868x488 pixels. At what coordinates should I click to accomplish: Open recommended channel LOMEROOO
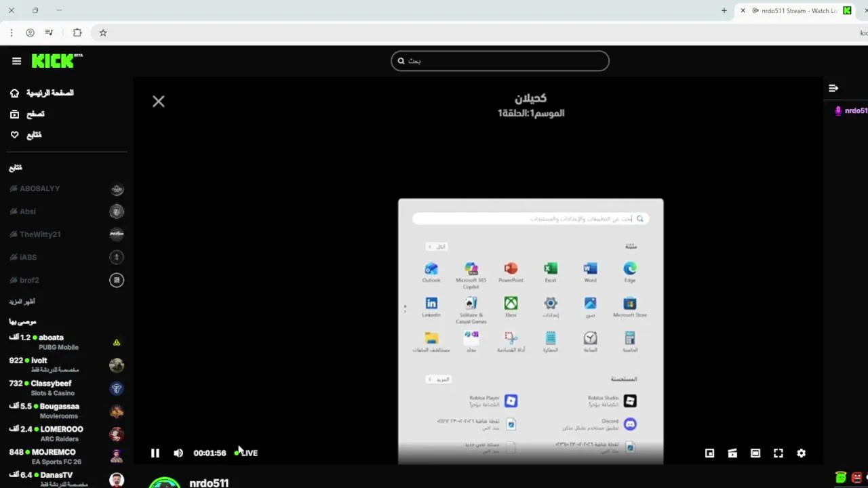(x=66, y=434)
